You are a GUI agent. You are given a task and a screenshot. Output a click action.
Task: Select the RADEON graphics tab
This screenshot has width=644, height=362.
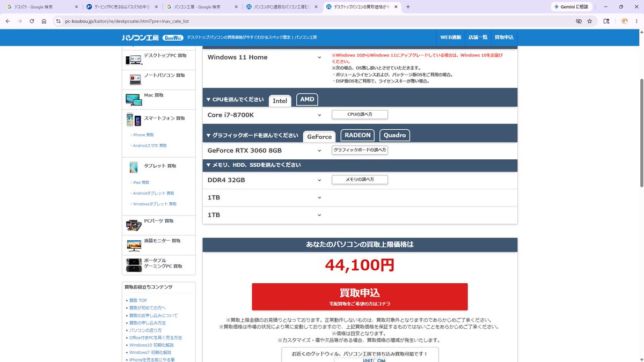(357, 135)
